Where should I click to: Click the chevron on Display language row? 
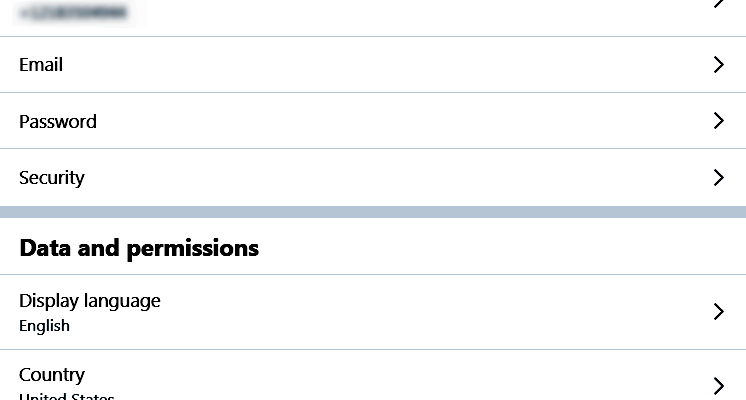tap(718, 311)
